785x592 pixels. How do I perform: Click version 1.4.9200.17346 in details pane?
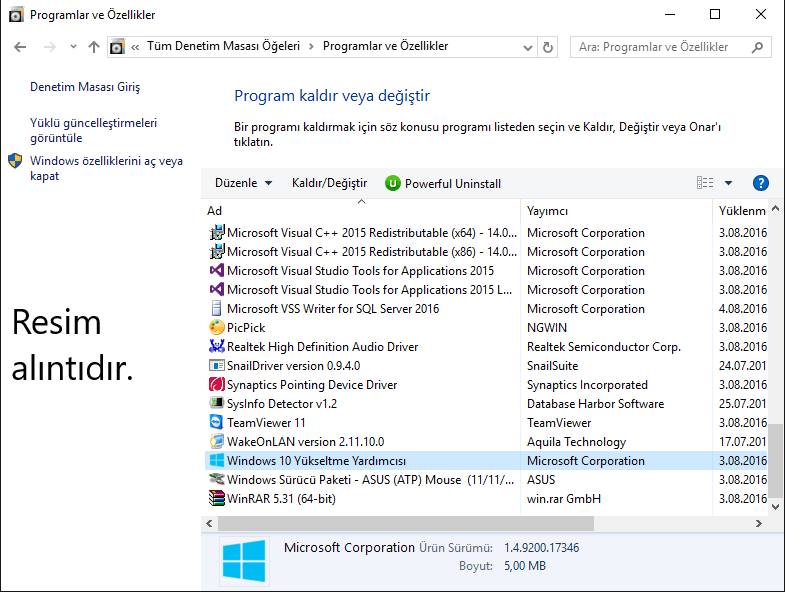point(541,548)
